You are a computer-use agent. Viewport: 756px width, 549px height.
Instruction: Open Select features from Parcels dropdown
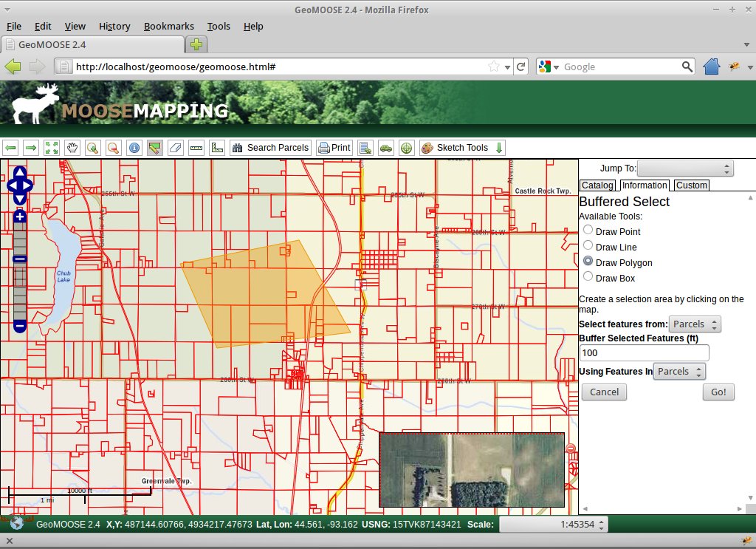tap(694, 324)
